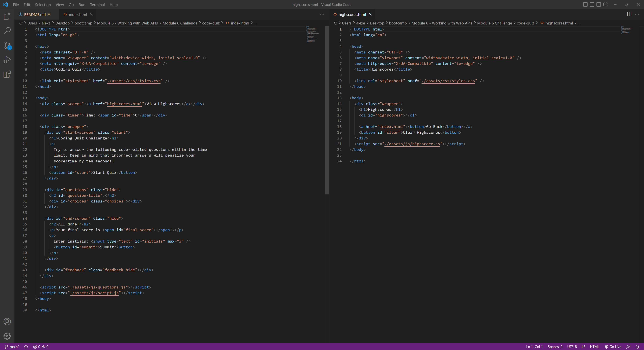Open the Source Control view with pending change
Image resolution: width=644 pixels, height=350 pixels.
click(x=7, y=45)
